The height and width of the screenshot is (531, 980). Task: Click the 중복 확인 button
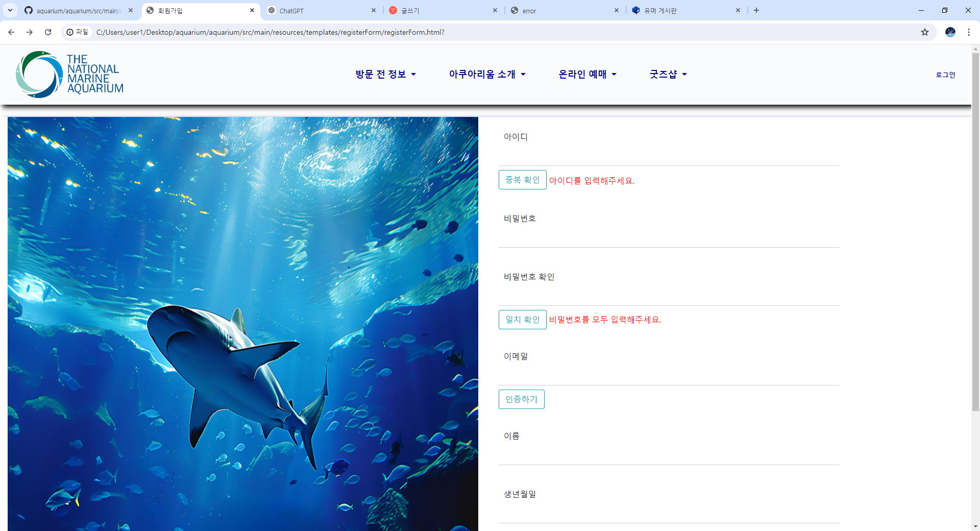(522, 180)
